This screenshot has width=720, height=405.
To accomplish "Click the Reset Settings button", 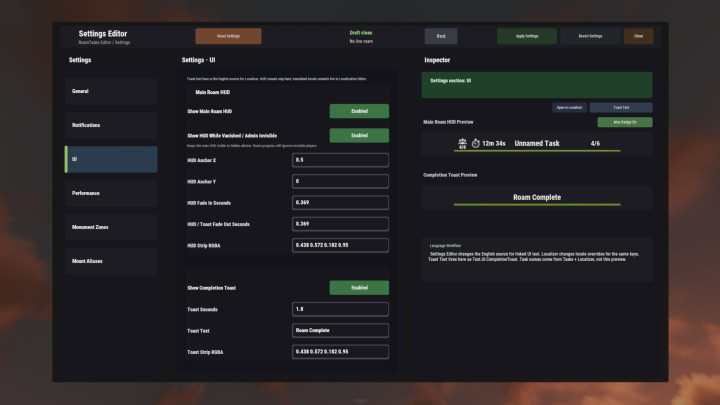I will pos(228,36).
